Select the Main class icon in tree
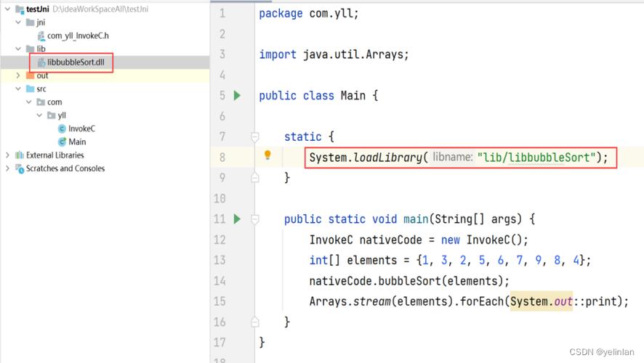644x363 pixels. [x=62, y=142]
